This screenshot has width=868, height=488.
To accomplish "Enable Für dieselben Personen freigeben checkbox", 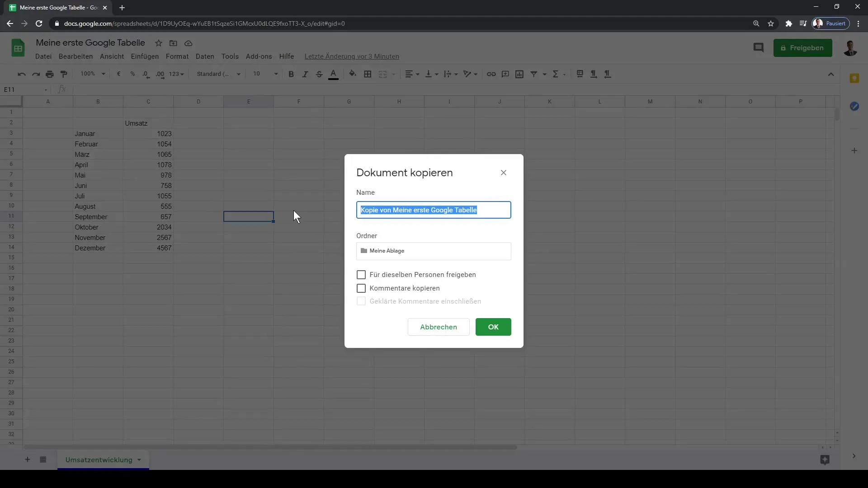I will [x=361, y=274].
